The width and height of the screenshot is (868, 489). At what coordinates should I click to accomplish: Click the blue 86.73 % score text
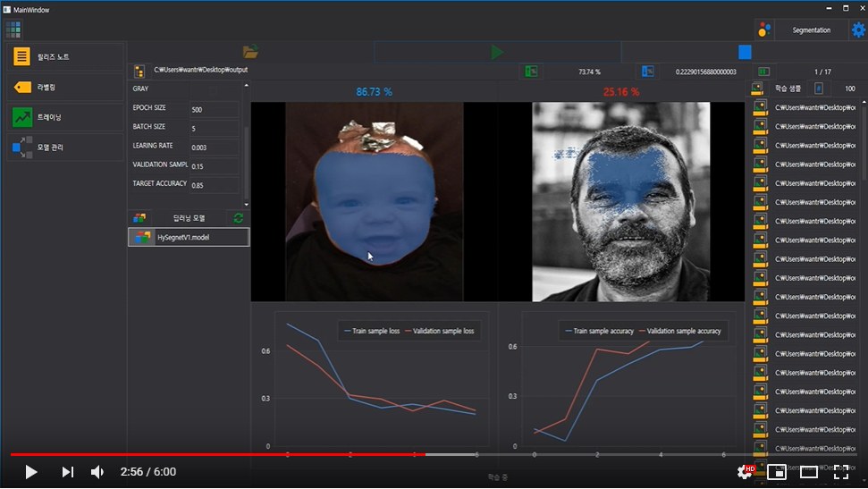pos(375,91)
